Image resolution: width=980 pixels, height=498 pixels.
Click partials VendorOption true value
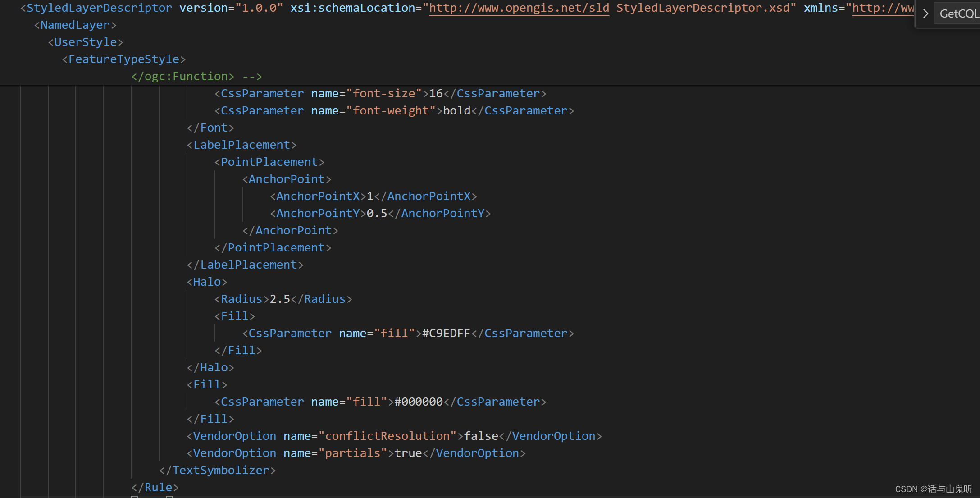(x=408, y=453)
